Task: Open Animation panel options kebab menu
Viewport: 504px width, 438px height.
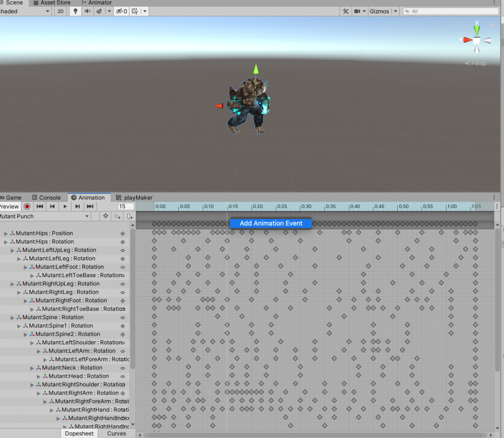Action: tap(494, 197)
